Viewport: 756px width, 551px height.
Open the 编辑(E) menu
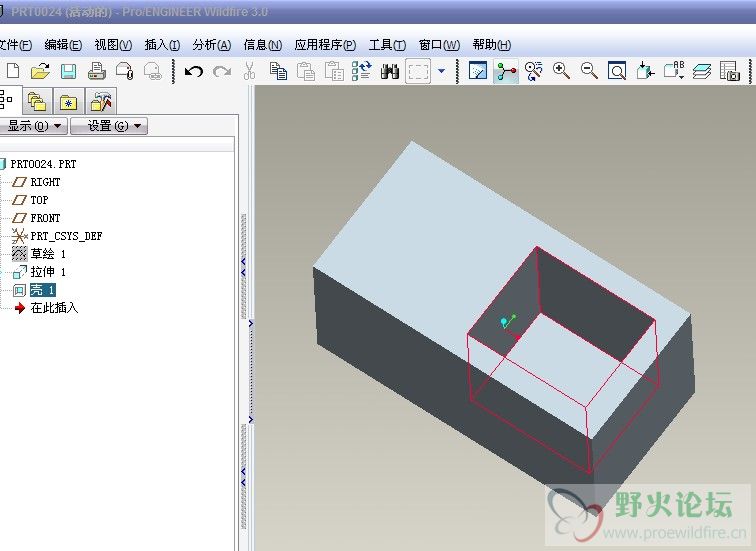[63, 45]
